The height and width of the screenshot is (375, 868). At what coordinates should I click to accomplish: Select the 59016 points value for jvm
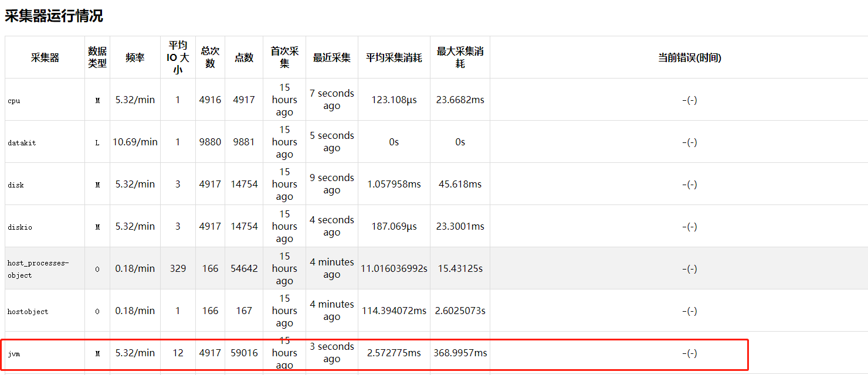pos(244,353)
